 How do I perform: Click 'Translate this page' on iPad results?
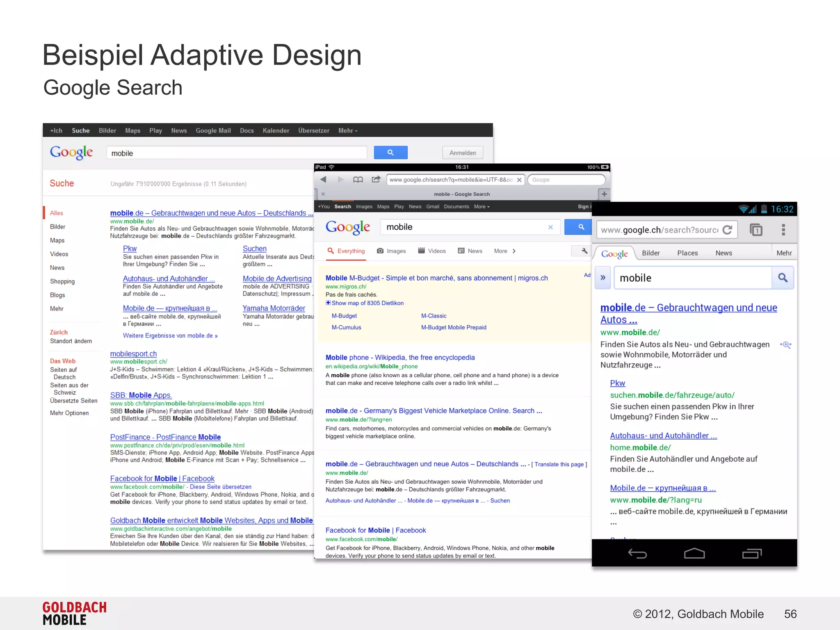(x=559, y=464)
